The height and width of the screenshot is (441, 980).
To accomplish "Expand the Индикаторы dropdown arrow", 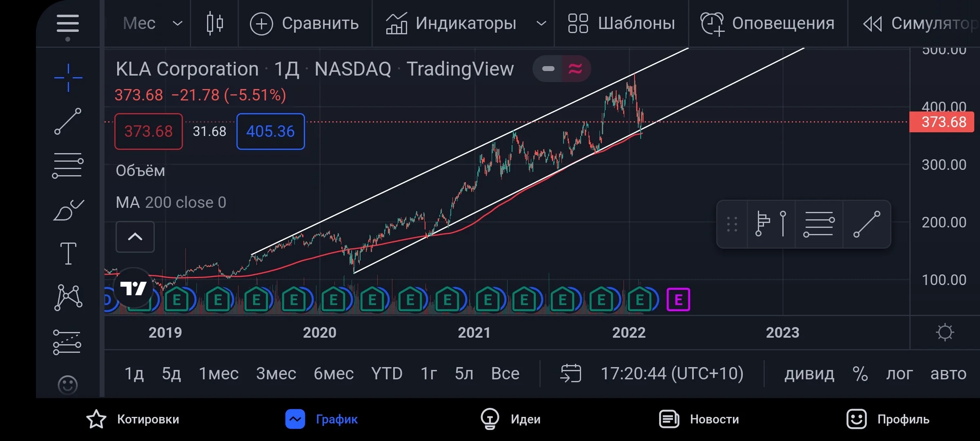I will (x=541, y=24).
